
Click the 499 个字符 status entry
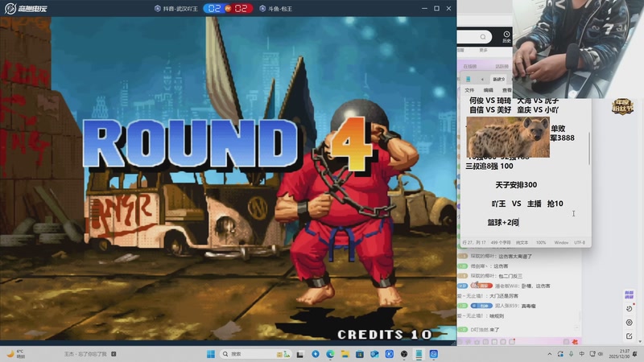pos(501,243)
